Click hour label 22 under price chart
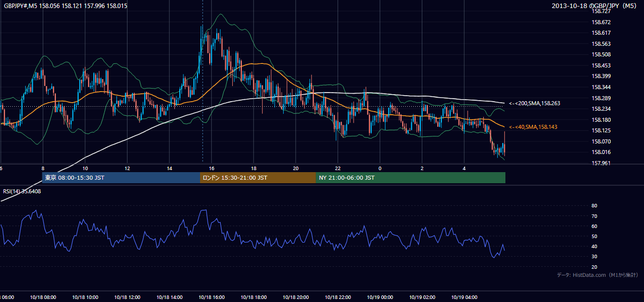The width and height of the screenshot is (644, 302). pos(338,168)
